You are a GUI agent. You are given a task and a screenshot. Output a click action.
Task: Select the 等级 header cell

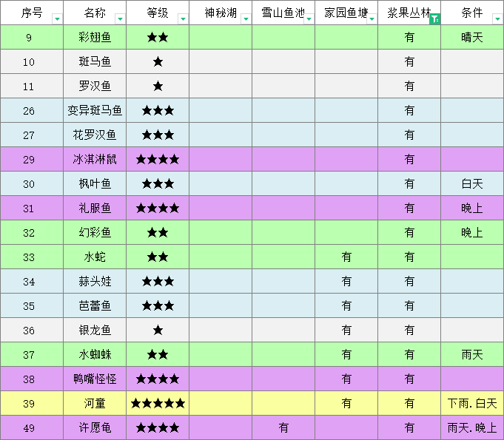(158, 13)
